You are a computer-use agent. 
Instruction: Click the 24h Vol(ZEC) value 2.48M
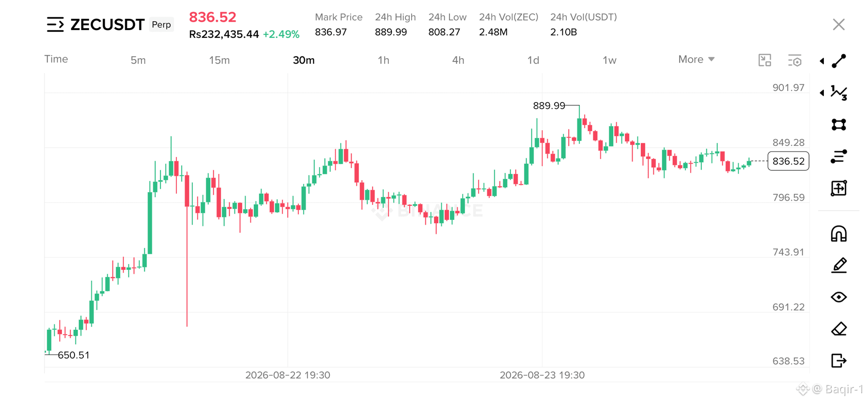pyautogui.click(x=493, y=32)
